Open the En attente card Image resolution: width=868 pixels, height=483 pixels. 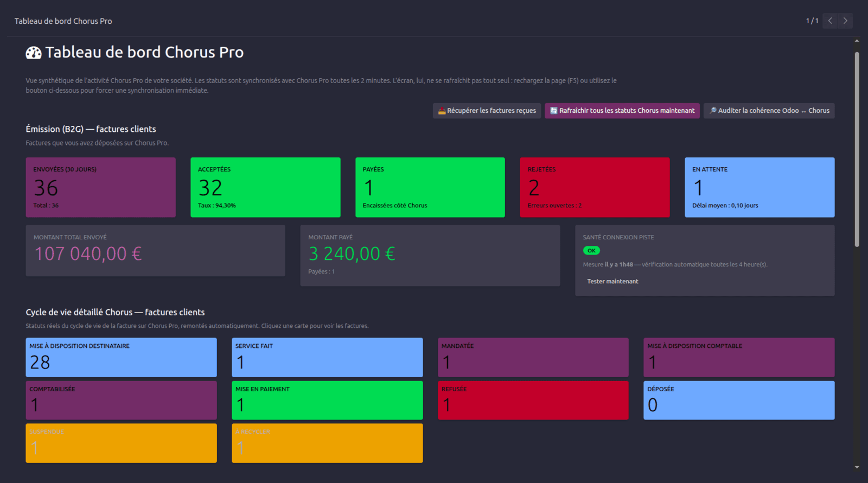click(759, 187)
